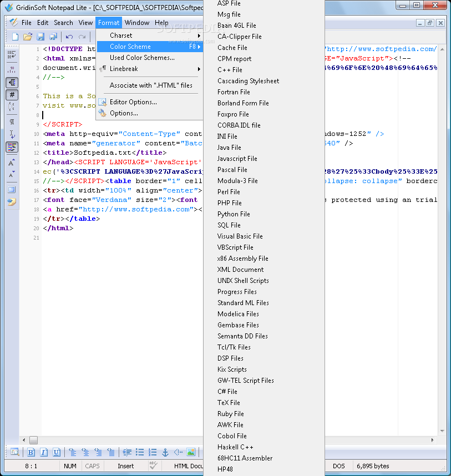
Task: Select C# File color scheme
Action: click(x=264, y=392)
